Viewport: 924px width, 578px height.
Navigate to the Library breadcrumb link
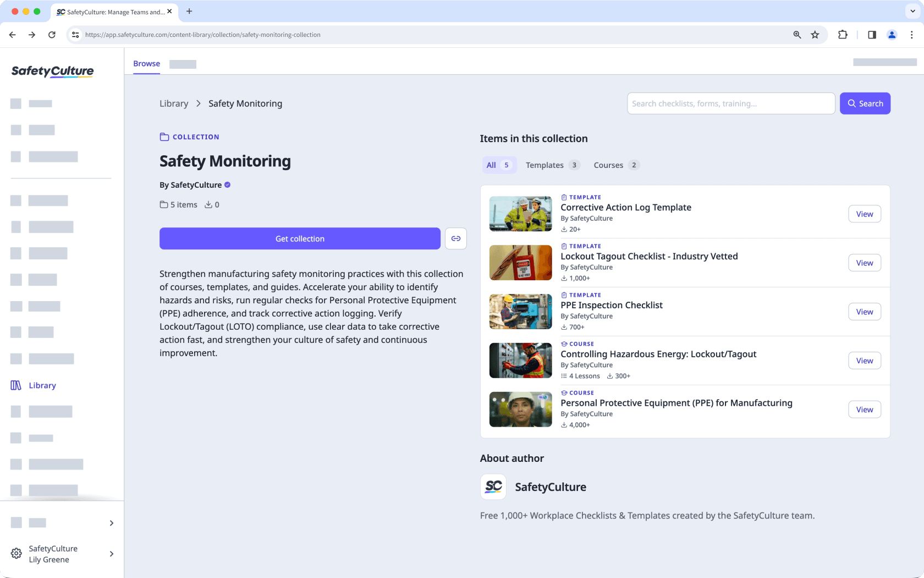[173, 103]
